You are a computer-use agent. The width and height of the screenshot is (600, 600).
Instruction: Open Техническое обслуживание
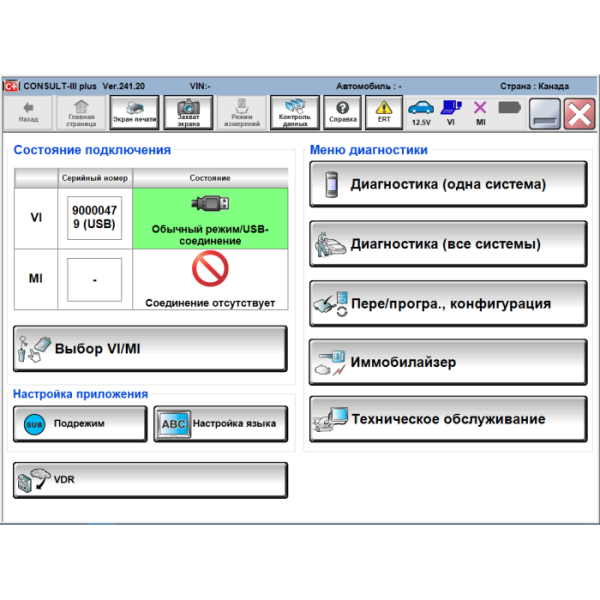coord(448,420)
